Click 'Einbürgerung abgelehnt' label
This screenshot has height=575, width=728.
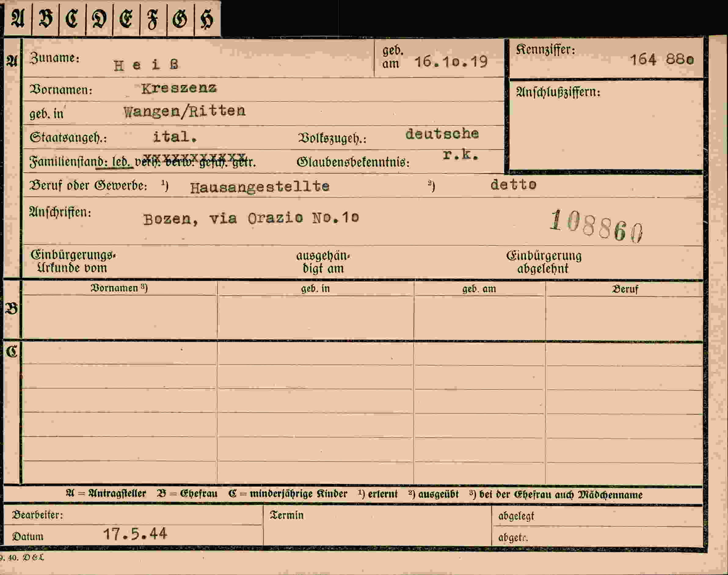pyautogui.click(x=544, y=262)
